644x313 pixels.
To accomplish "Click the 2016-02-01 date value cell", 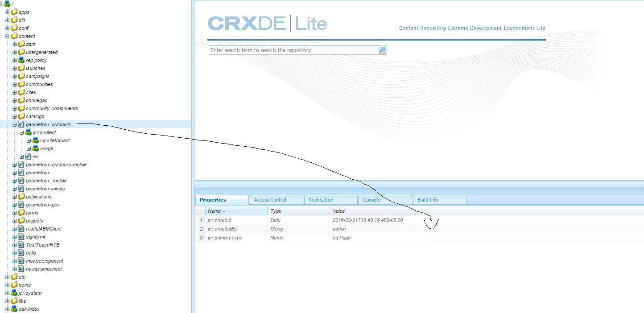I will (368, 220).
